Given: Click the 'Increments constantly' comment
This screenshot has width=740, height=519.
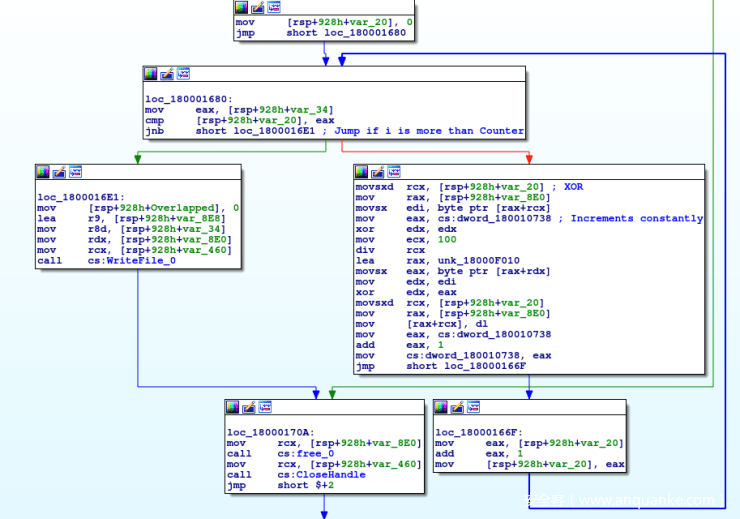Looking at the screenshot, I should pos(636,218).
